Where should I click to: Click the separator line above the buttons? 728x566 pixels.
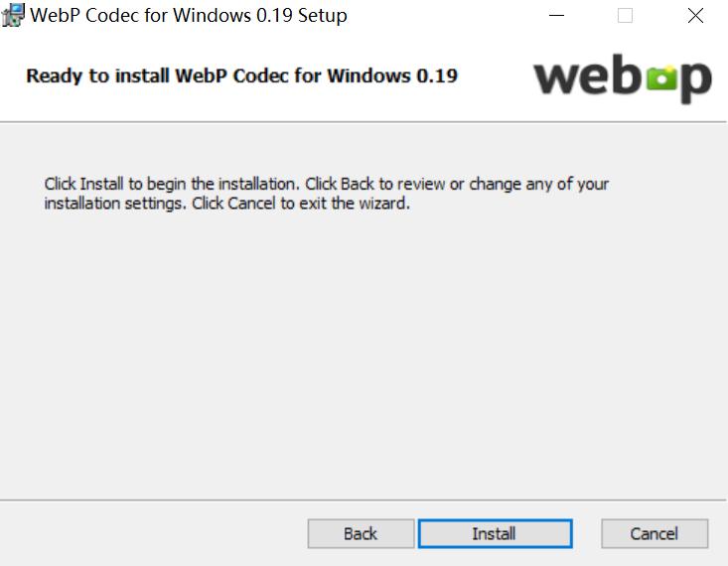click(364, 499)
